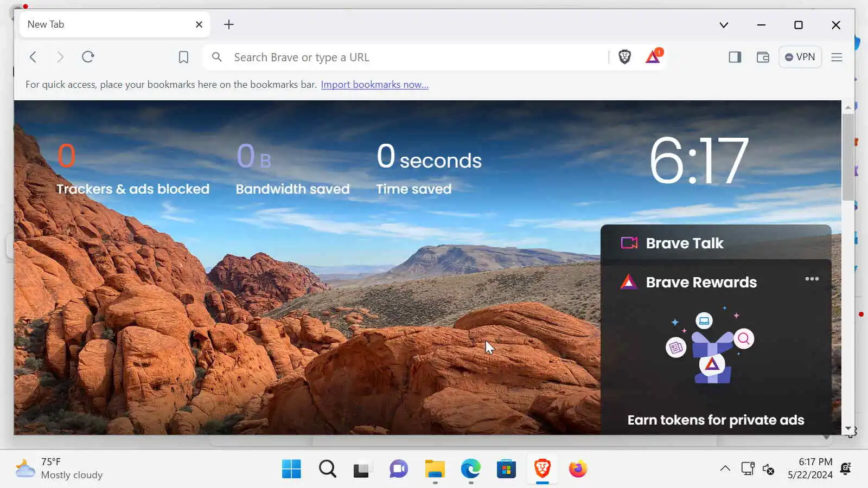Viewport: 868px width, 488px height.
Task: Open the hamburger main menu
Action: pyautogui.click(x=837, y=57)
